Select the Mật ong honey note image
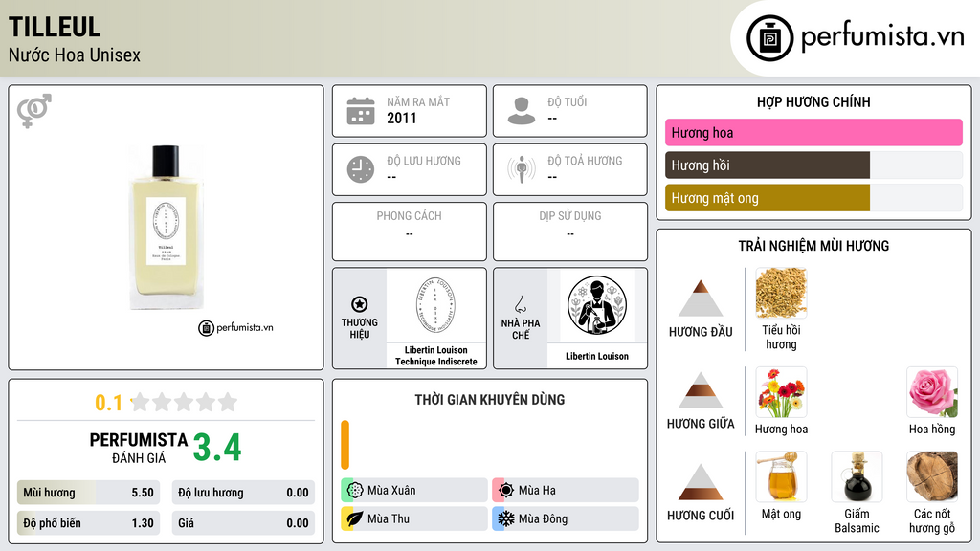This screenshot has height=551, width=980. [781, 477]
